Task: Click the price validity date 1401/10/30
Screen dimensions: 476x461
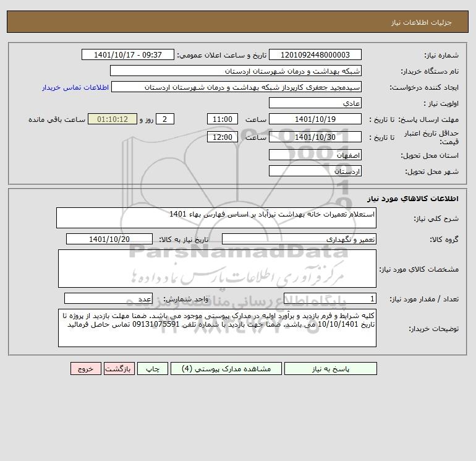Action: [x=315, y=137]
